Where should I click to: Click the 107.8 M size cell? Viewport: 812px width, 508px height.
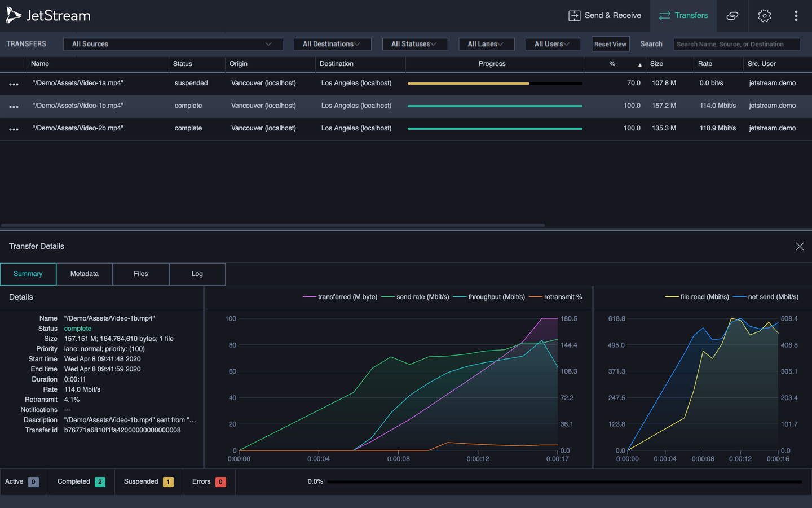664,83
